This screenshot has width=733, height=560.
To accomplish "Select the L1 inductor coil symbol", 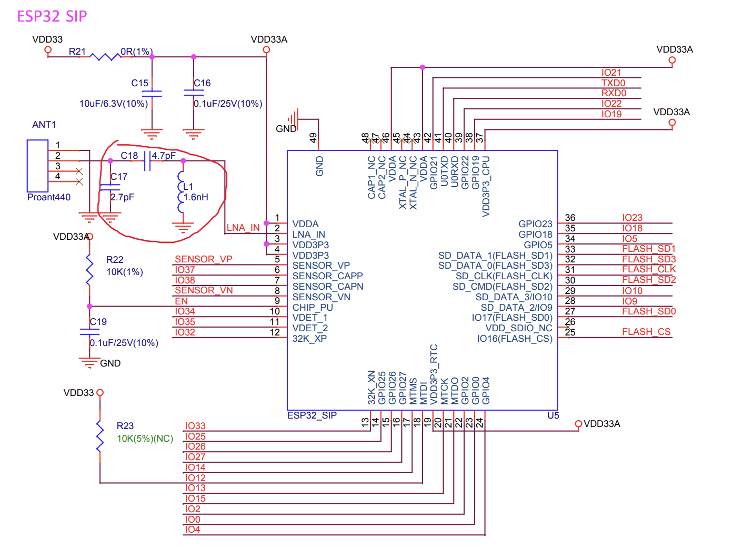I will click(x=182, y=192).
